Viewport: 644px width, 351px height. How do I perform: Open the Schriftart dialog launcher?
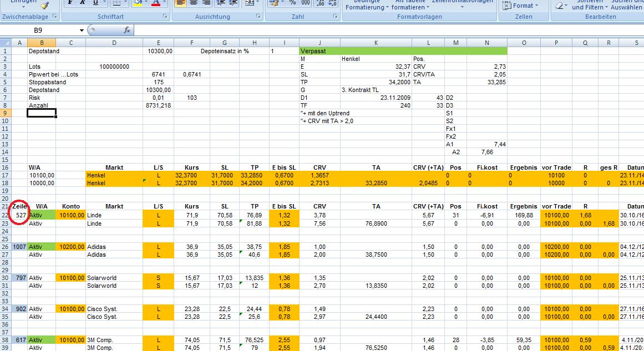(165, 17)
